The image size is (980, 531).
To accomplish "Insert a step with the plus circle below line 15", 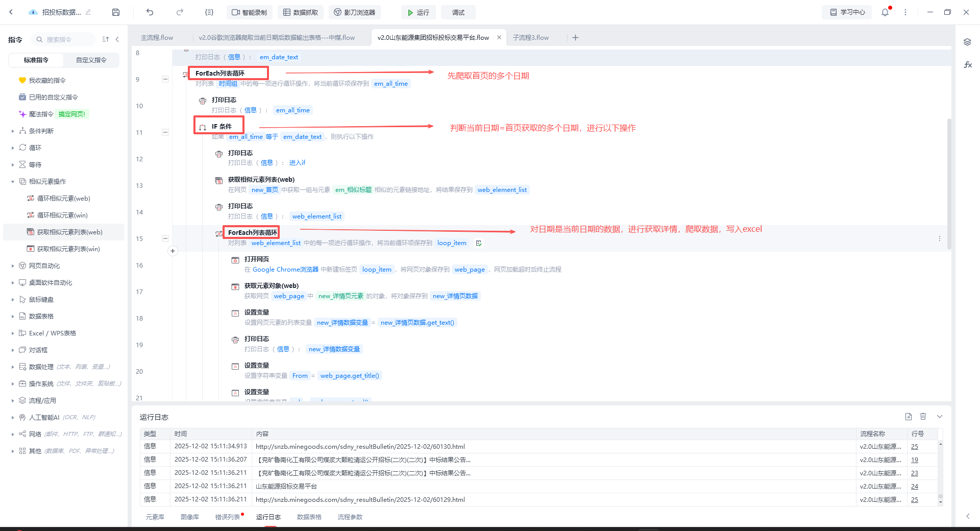I will point(173,251).
